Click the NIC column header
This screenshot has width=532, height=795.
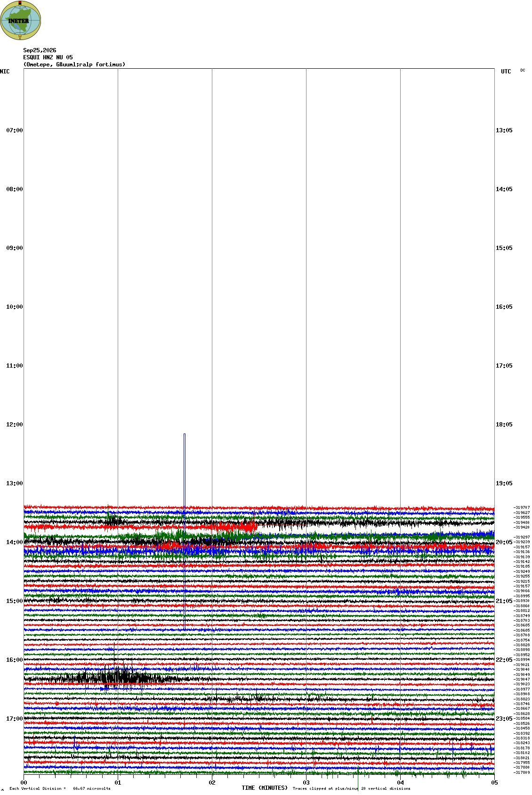pyautogui.click(x=5, y=72)
